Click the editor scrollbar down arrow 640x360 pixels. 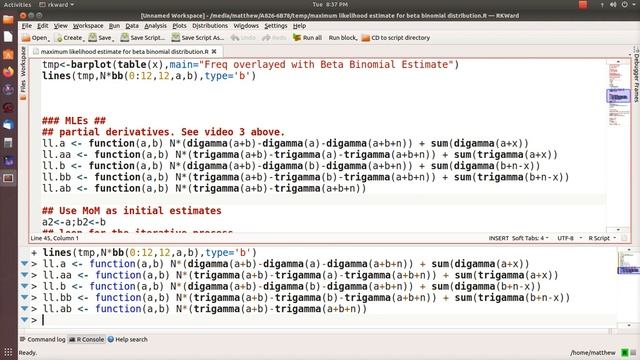click(x=618, y=230)
